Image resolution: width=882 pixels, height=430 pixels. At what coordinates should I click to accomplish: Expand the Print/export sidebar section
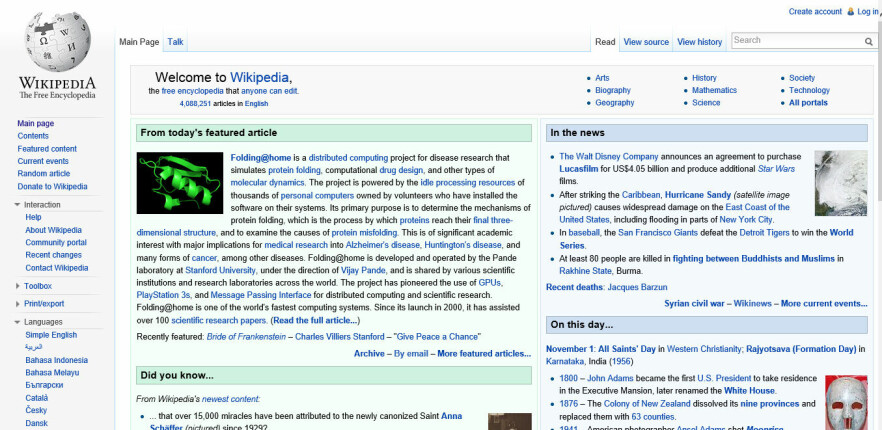pos(18,304)
